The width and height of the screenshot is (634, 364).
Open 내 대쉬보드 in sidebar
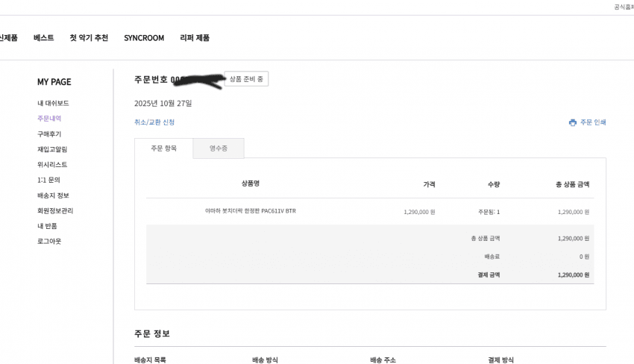53,103
